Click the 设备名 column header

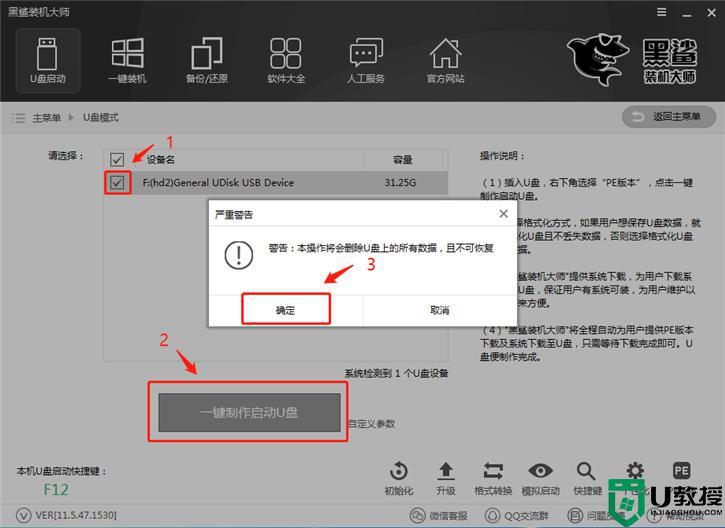coord(160,160)
